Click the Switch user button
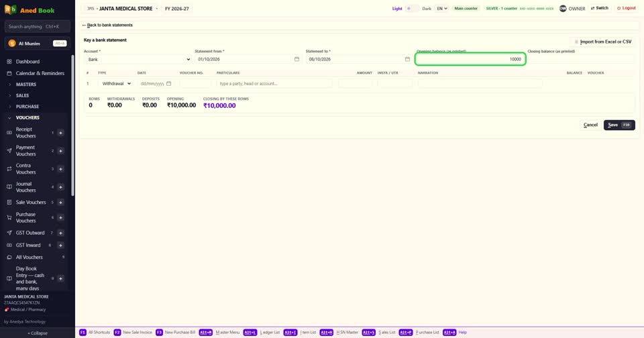Viewport: 644px width, 338px height. [599, 8]
